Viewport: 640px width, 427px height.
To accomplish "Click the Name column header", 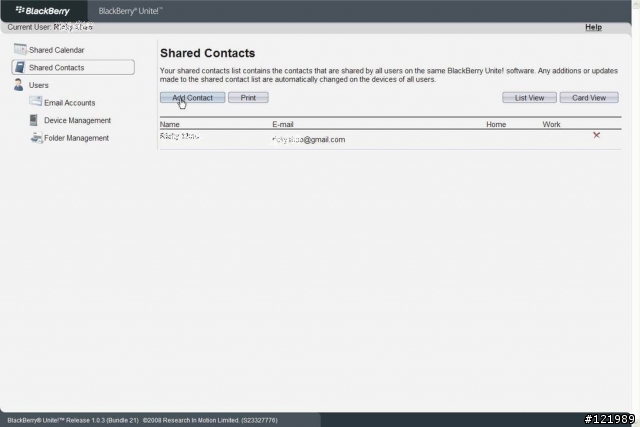I will (x=170, y=124).
